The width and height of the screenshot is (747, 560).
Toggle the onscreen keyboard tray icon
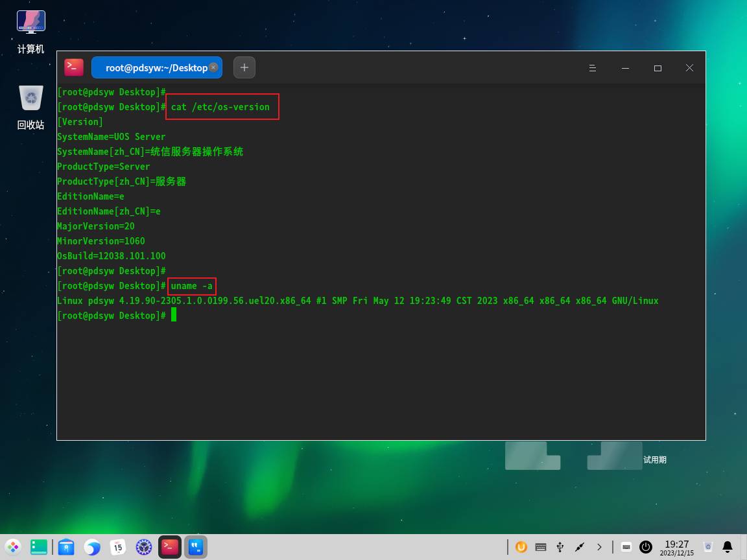pos(541,547)
